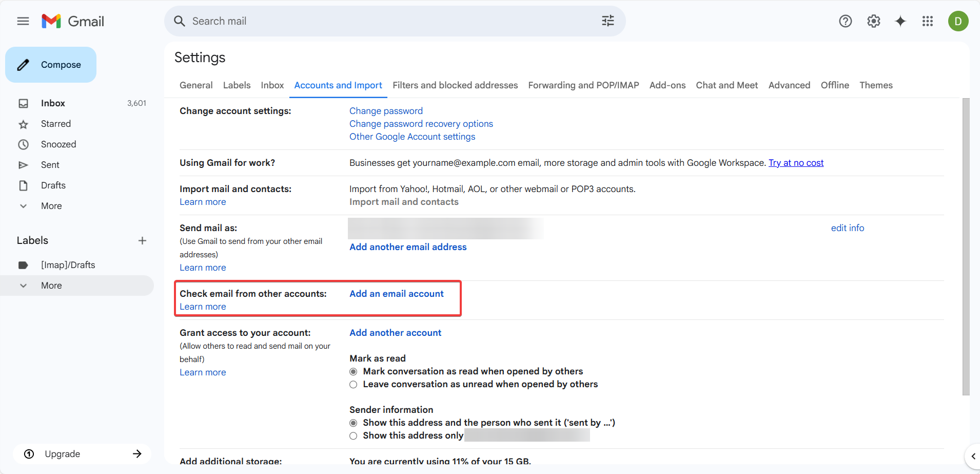The width and height of the screenshot is (980, 474).
Task: Open the Themes tab
Action: tap(876, 85)
